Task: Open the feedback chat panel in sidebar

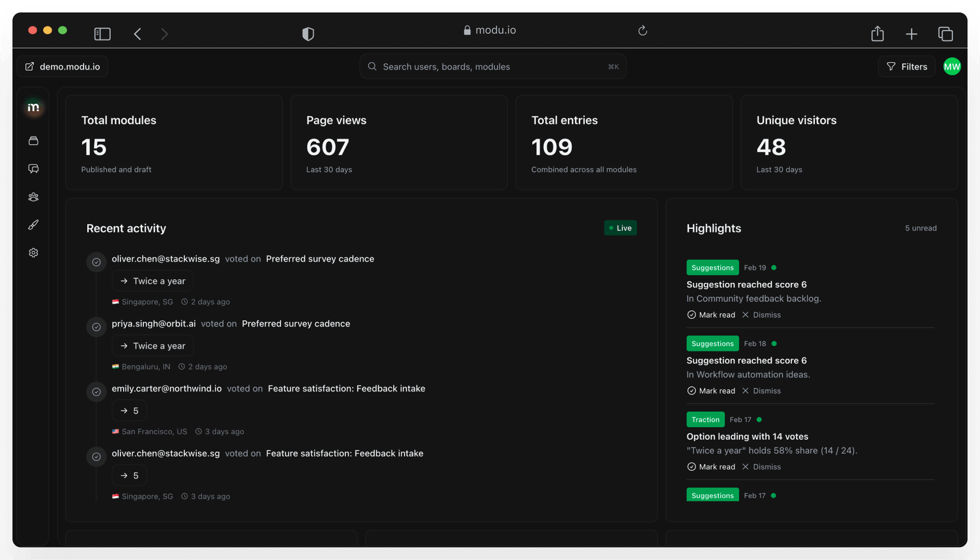Action: (x=33, y=169)
